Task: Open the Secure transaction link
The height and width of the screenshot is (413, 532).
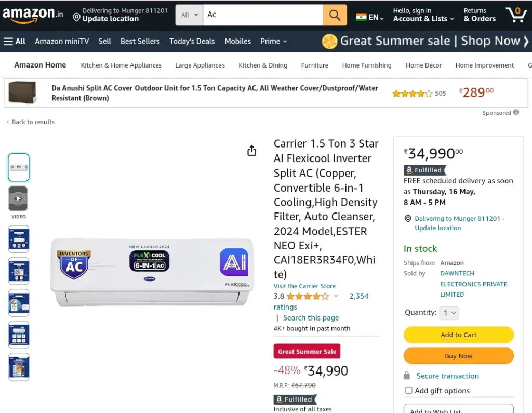Action: pyautogui.click(x=447, y=376)
